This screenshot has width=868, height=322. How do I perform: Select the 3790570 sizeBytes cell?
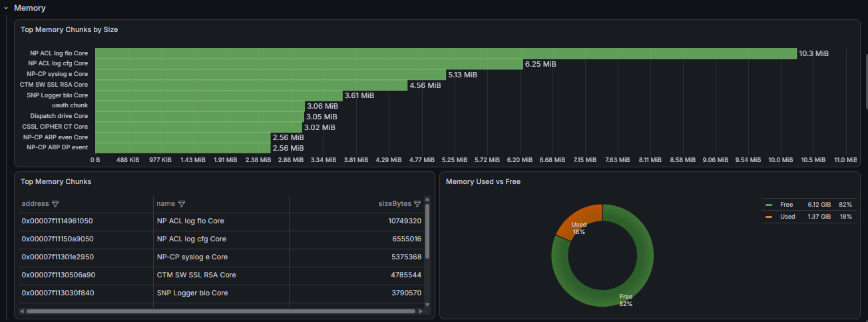point(357,293)
